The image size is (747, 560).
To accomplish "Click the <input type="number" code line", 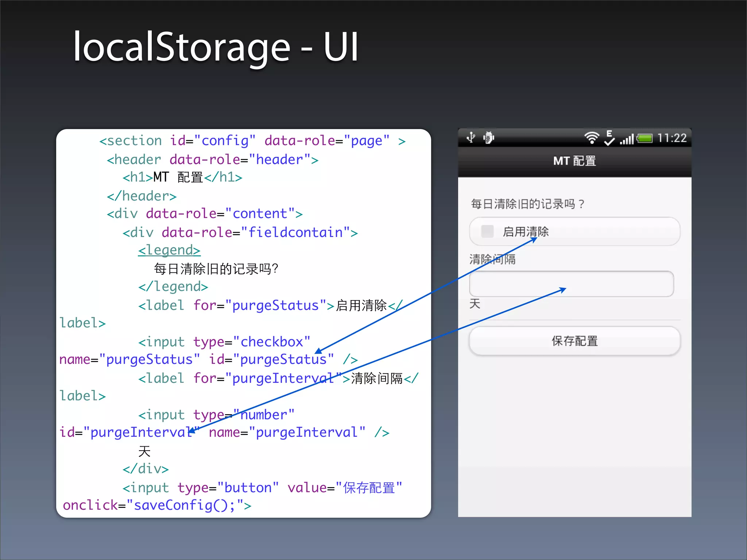I will (x=216, y=415).
